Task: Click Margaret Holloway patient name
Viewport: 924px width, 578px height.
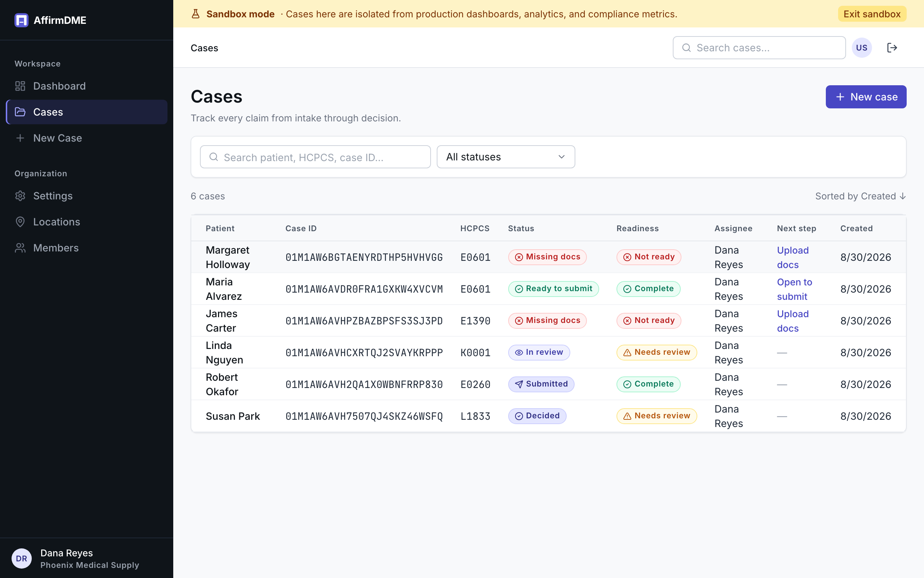Action: [x=227, y=257]
